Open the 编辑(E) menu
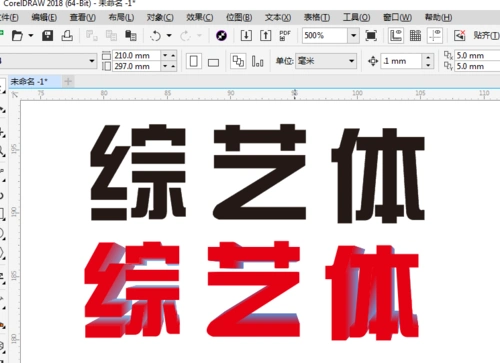Viewport: 500px width, 363px height. (44, 17)
